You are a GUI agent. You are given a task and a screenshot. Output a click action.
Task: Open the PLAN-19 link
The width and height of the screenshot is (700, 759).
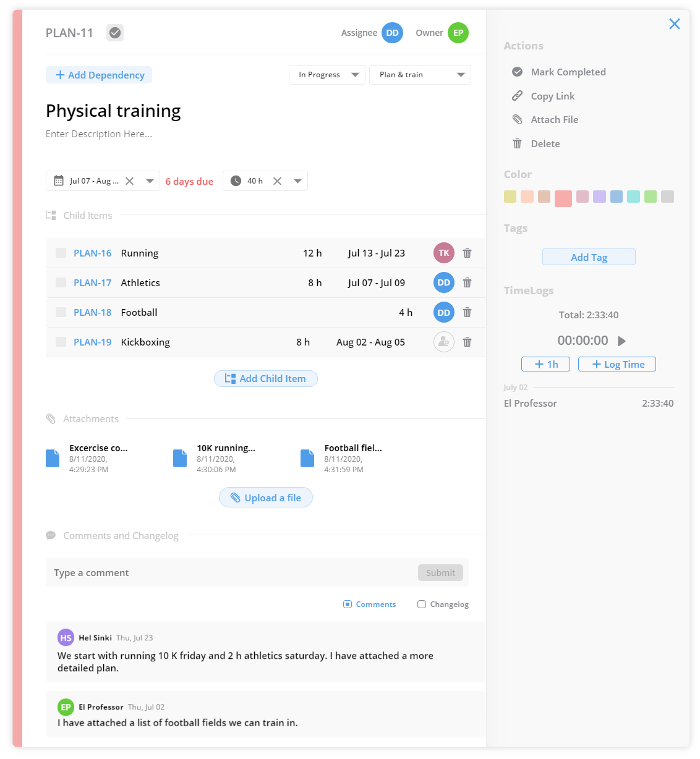(93, 342)
